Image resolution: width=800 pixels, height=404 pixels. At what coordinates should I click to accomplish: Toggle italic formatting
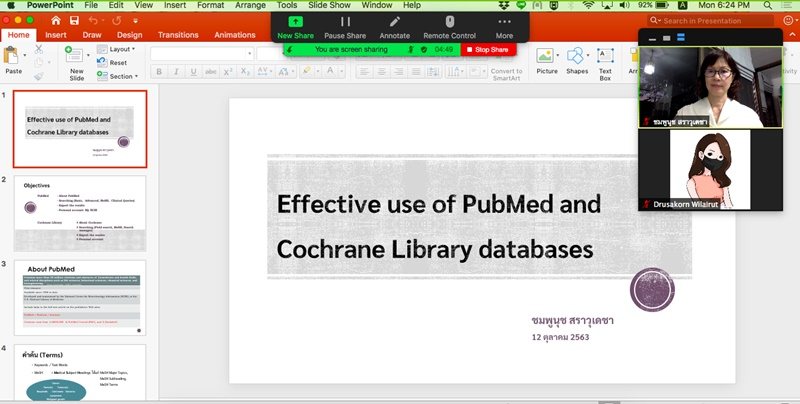(175, 71)
